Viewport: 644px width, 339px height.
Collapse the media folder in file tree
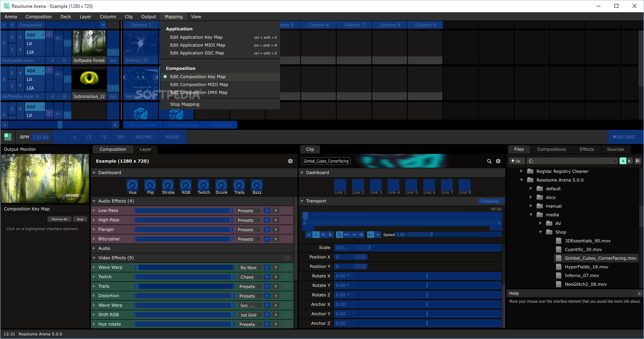click(x=531, y=215)
